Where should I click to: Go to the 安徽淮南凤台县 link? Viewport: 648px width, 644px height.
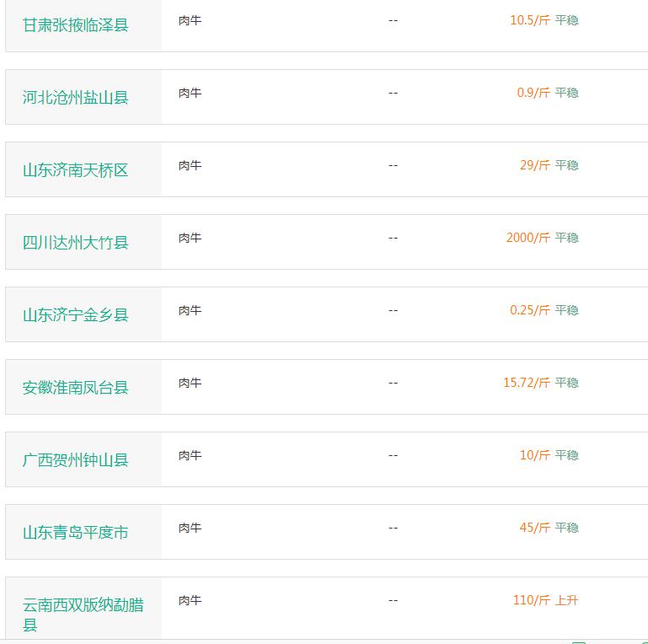pyautogui.click(x=75, y=388)
